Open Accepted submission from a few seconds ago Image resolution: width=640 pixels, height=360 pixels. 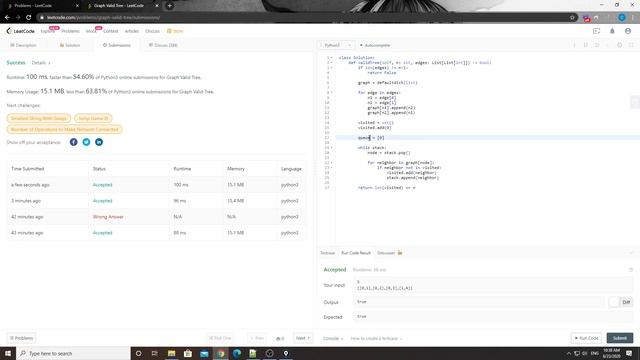(102, 185)
